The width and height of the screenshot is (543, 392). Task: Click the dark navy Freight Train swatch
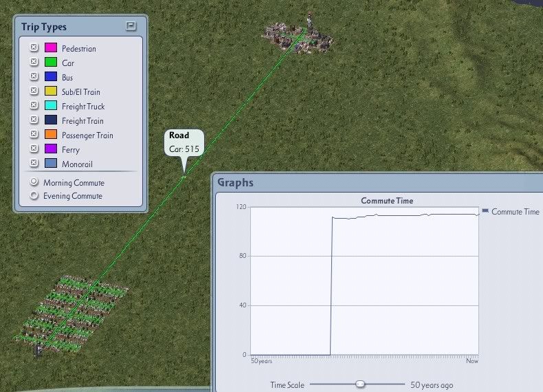(x=51, y=120)
